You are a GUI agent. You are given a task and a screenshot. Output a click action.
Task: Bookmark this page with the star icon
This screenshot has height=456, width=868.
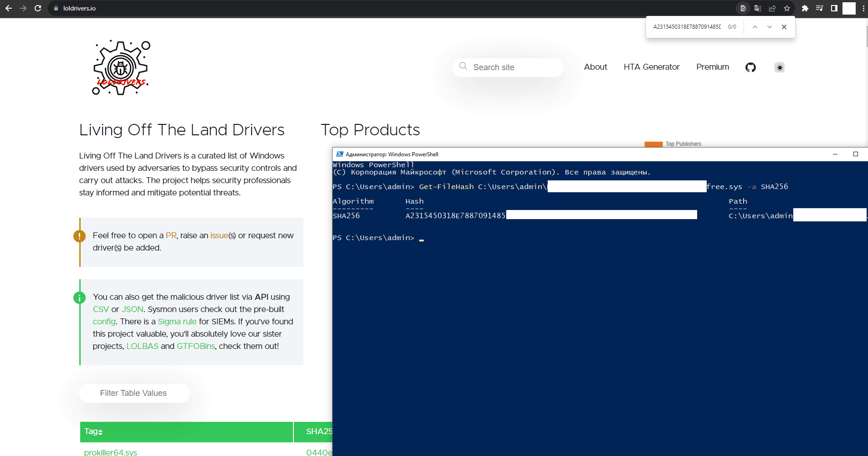787,8
